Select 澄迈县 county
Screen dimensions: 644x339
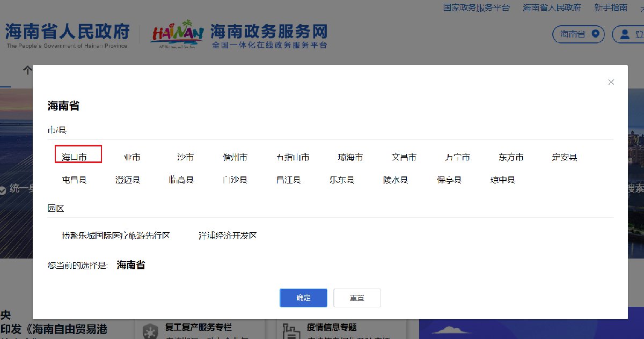tap(128, 180)
